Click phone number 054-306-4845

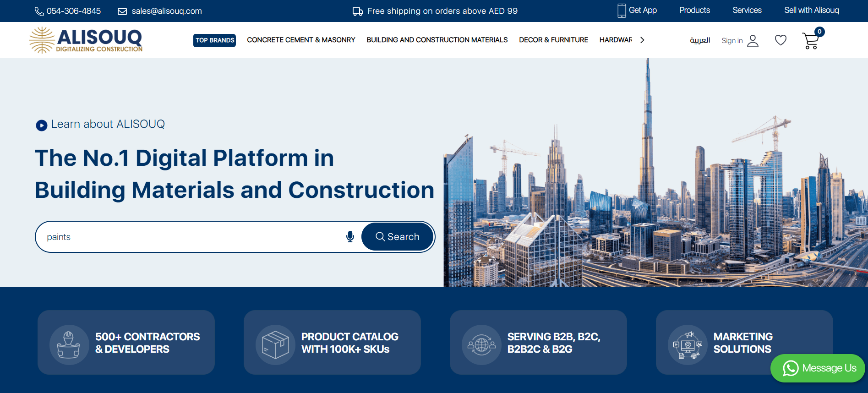pos(74,11)
